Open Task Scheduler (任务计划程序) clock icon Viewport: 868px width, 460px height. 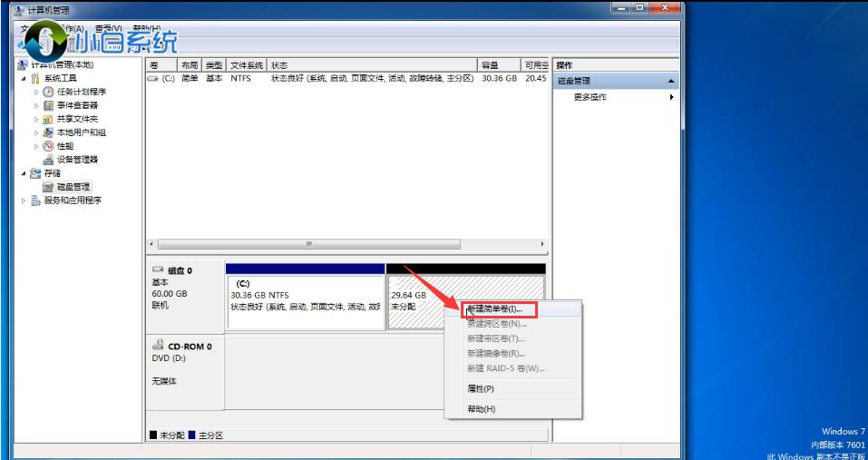[x=48, y=92]
